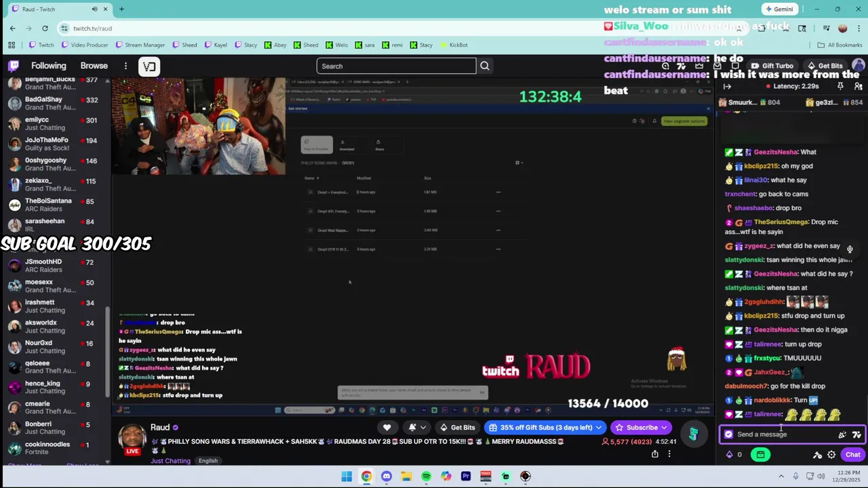Open Discord from the taskbar

tap(387, 476)
